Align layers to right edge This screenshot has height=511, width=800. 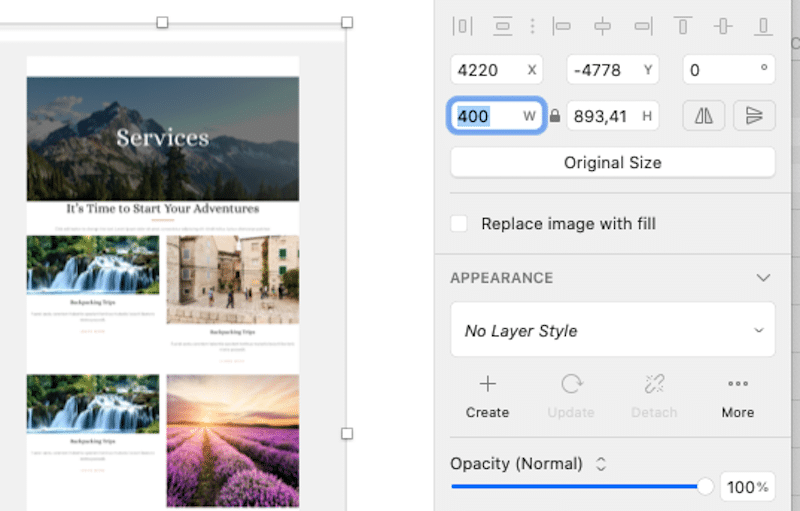[x=643, y=26]
